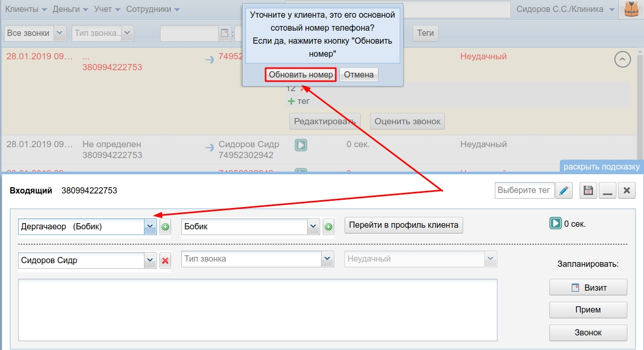
Task: Click Неудачный status in the first row
Action: [483, 56]
